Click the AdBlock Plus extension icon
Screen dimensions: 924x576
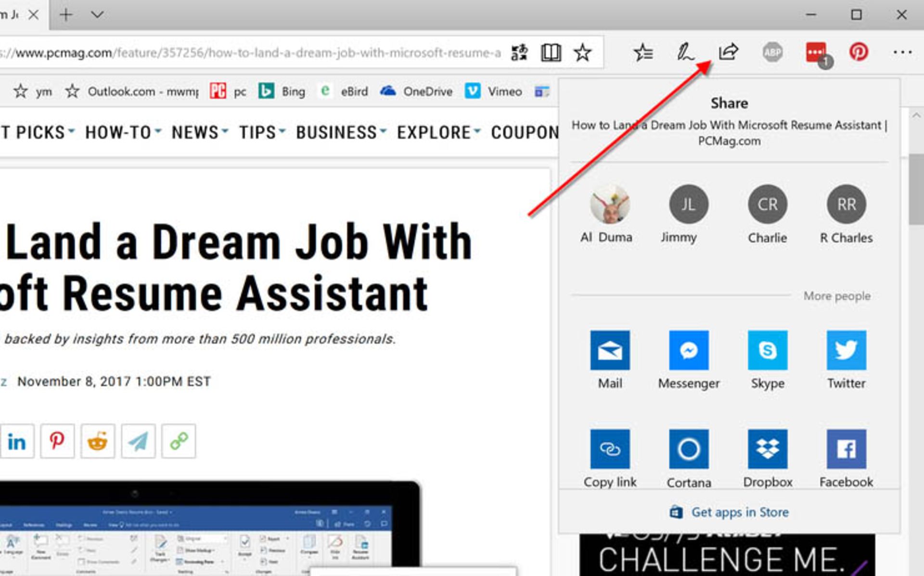click(x=772, y=52)
